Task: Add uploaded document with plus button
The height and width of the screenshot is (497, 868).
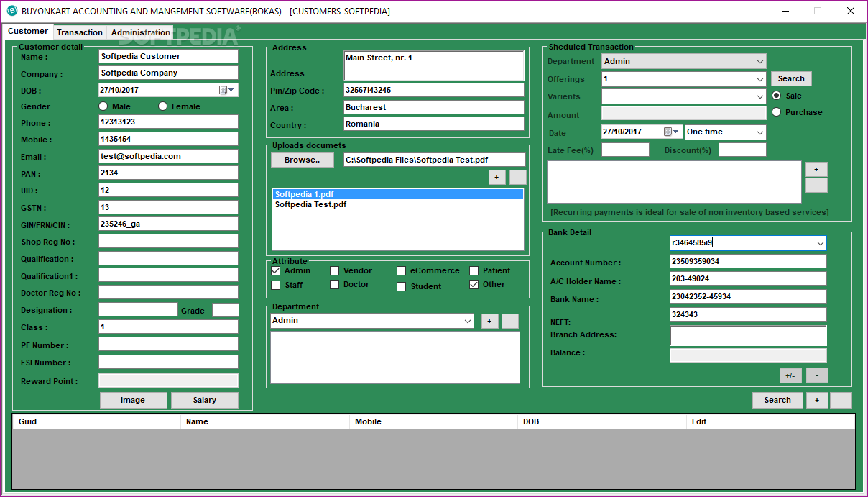Action: [x=497, y=177]
